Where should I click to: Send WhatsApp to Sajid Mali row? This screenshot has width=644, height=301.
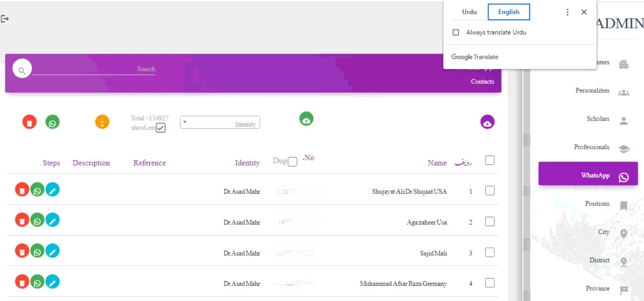click(37, 251)
